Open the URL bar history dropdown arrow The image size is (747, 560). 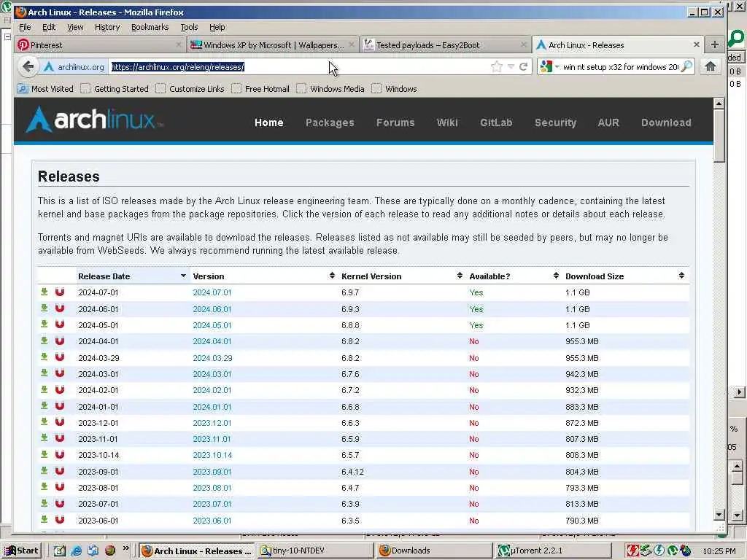(x=511, y=66)
